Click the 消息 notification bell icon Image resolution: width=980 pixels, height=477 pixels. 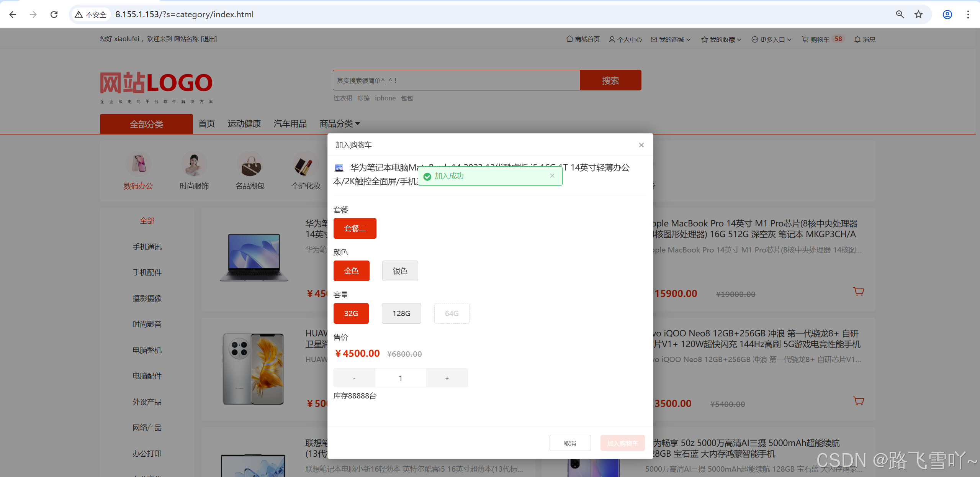pyautogui.click(x=857, y=39)
